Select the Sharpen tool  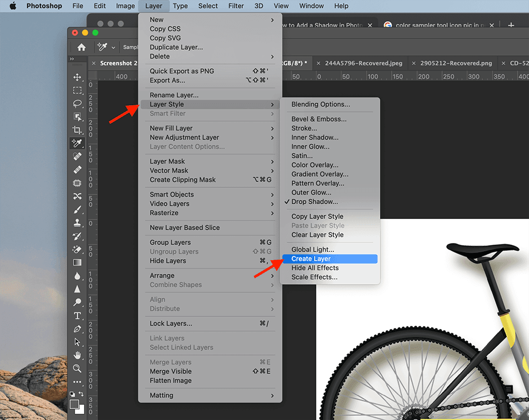77,289
